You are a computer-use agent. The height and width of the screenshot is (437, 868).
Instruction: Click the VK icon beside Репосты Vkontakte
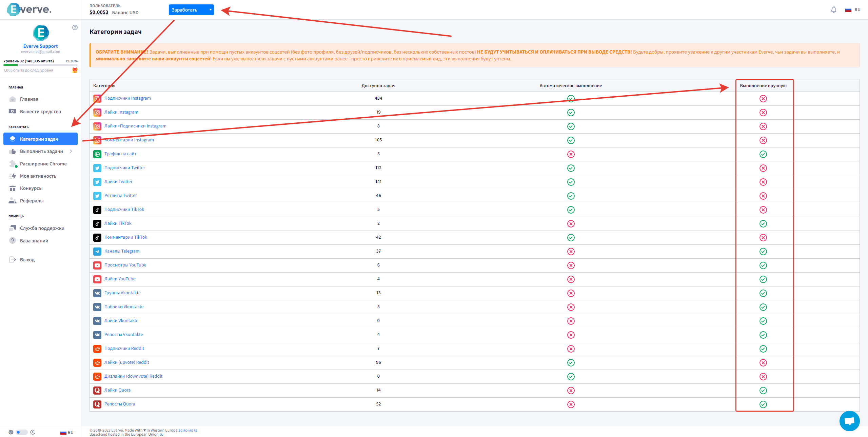[x=97, y=335]
